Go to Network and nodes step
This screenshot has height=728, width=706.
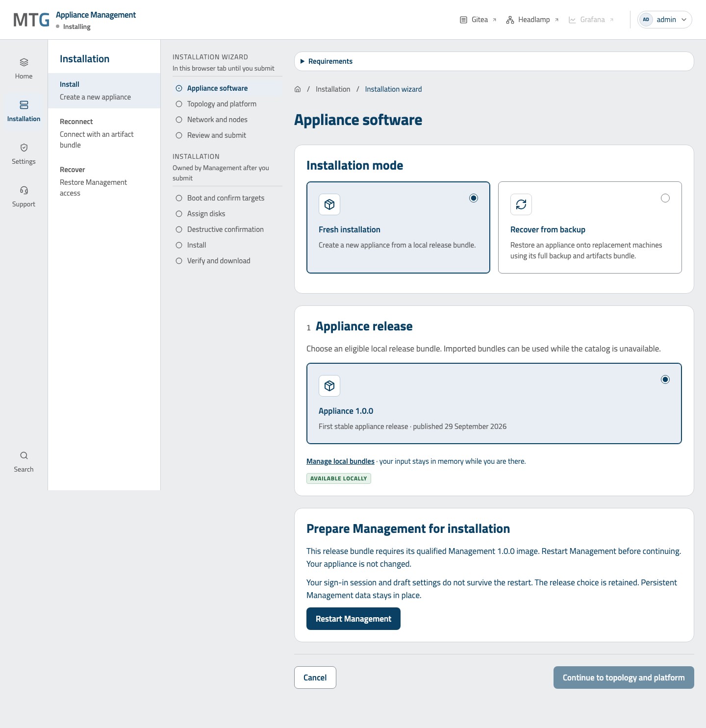click(227, 120)
